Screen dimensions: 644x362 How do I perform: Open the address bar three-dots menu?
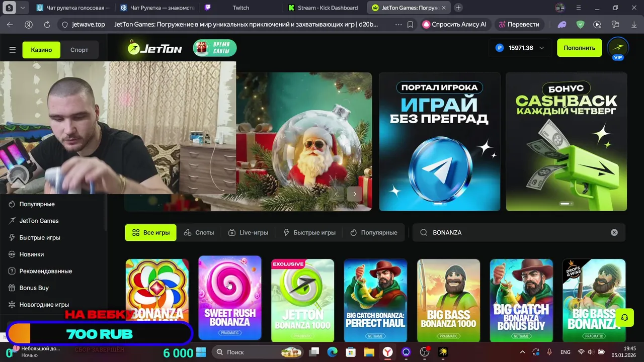pos(398,24)
